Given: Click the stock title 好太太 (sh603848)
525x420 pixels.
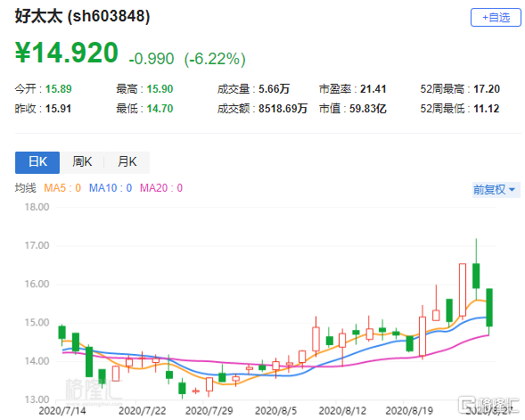Looking at the screenshot, I should pyautogui.click(x=82, y=16).
